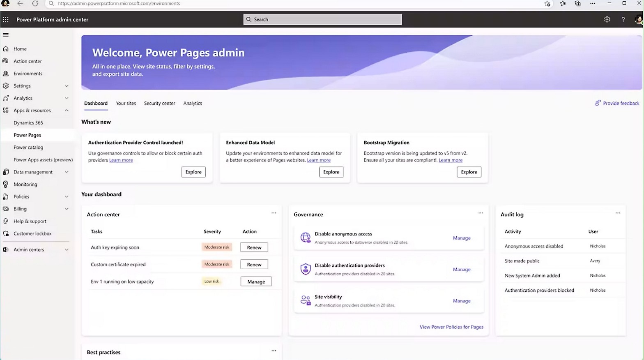Screen dimensions: 644x360
Task: Click the Settings gear icon in sidebar
Action: tap(6, 85)
